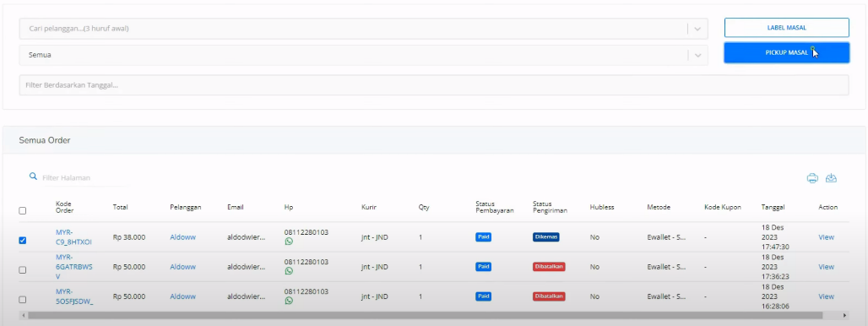Viewport: 868px width, 326px height.
Task: Click the Hubless column header
Action: [602, 207]
